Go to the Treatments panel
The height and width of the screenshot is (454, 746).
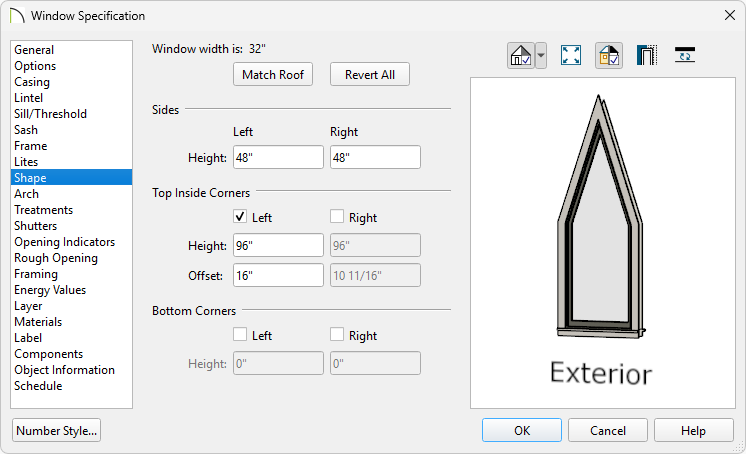click(71, 210)
